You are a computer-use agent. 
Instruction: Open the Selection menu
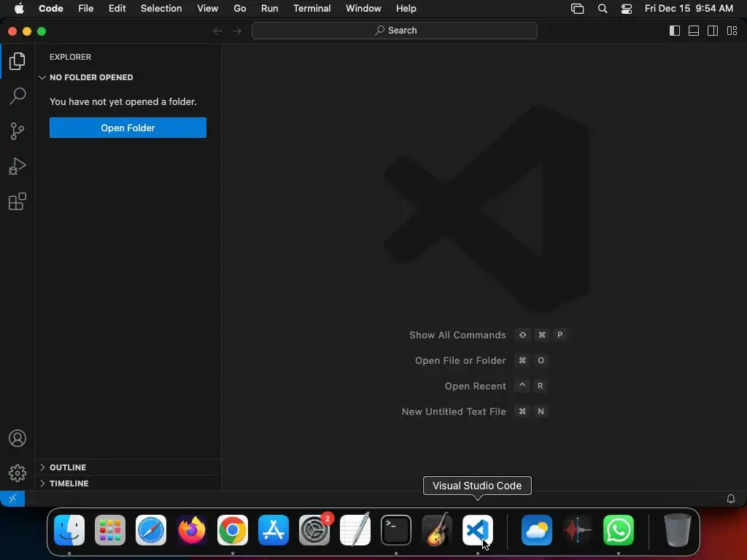161,9
